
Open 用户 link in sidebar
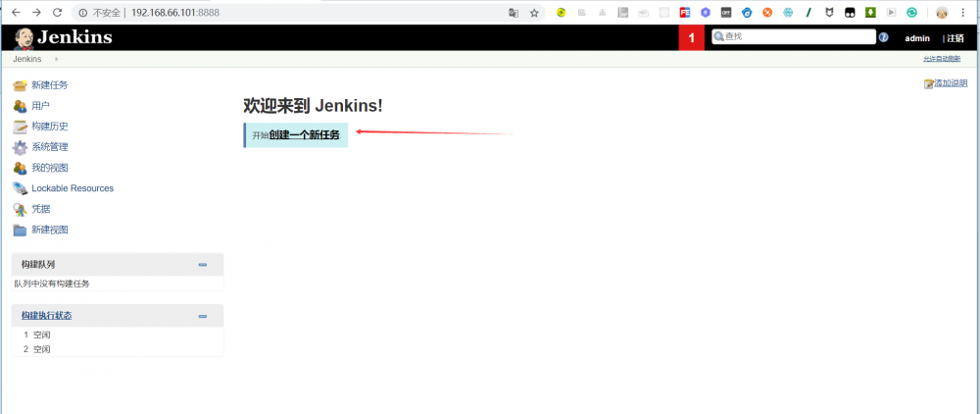click(40, 106)
